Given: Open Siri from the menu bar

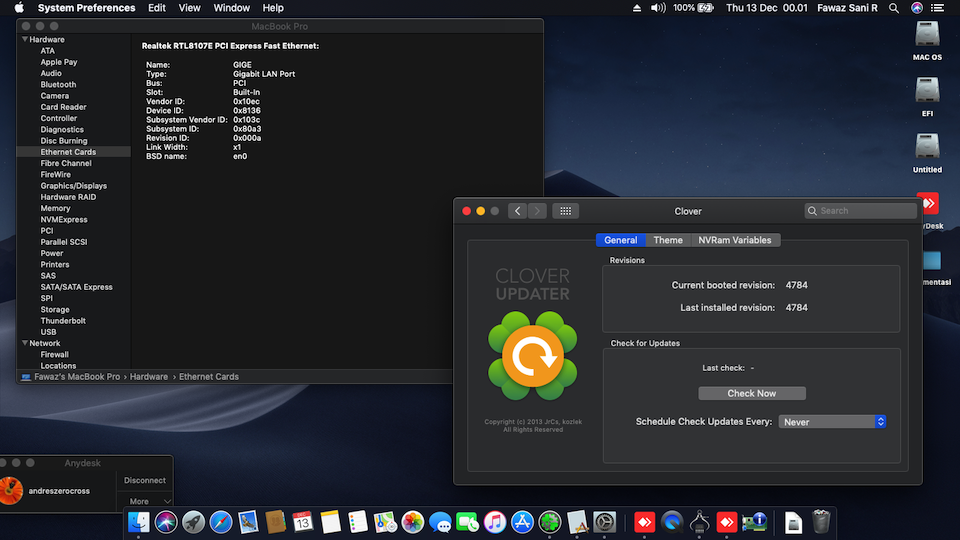Looking at the screenshot, I should tap(917, 8).
